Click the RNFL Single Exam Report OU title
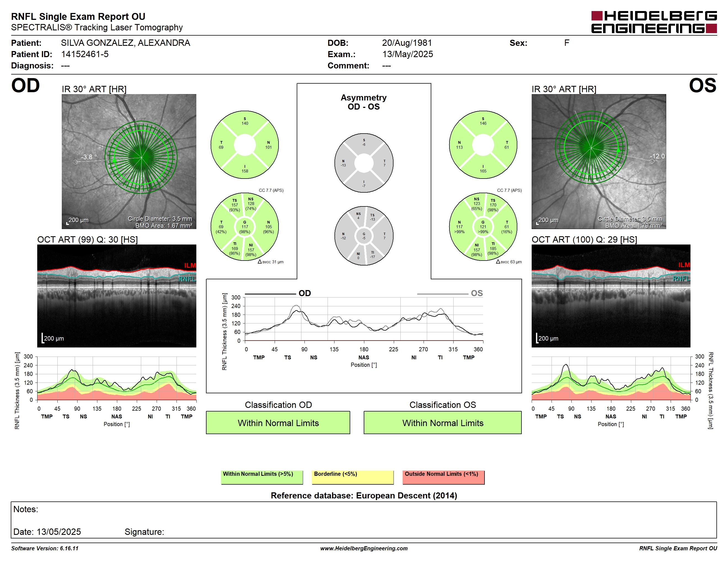Viewport: 728px width, 563px height. click(78, 16)
